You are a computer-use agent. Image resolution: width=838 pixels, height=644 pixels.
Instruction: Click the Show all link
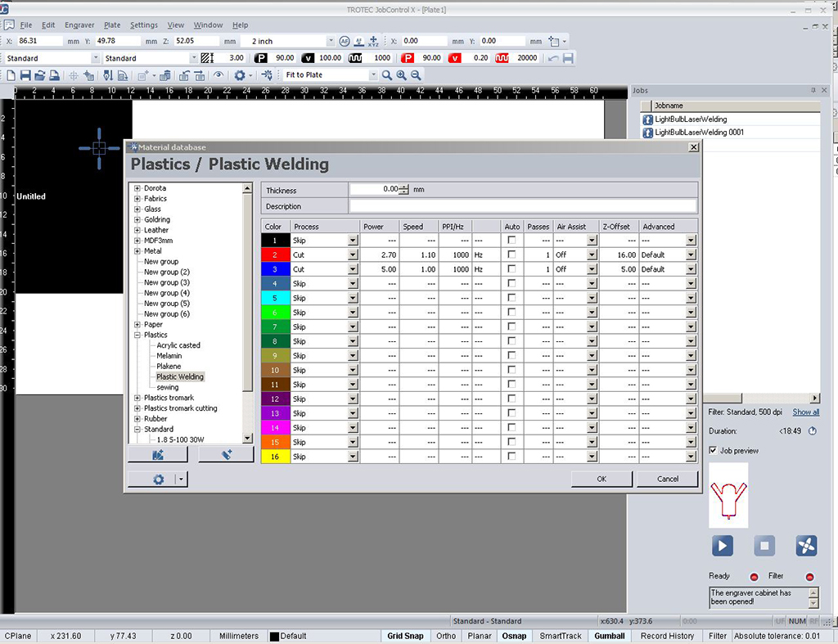pyautogui.click(x=805, y=412)
